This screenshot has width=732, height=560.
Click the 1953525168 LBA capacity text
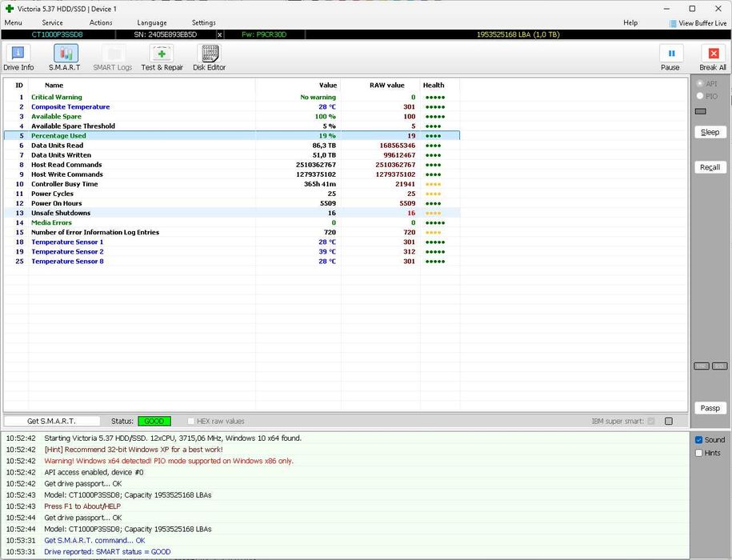click(518, 34)
